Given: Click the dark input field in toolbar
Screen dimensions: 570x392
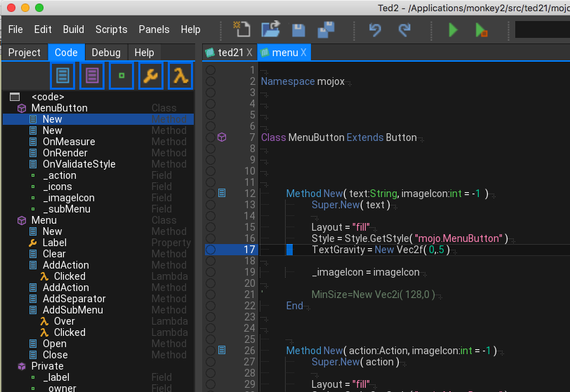Looking at the screenshot, I should point(542,29).
